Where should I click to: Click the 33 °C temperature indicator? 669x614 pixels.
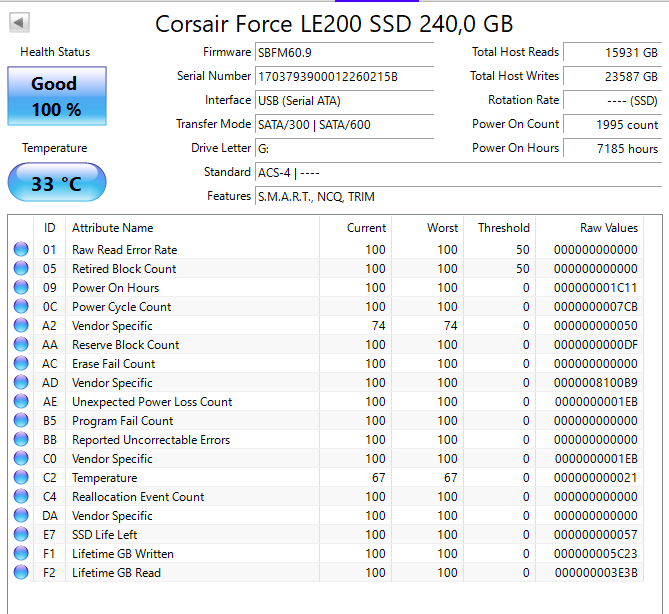click(56, 184)
